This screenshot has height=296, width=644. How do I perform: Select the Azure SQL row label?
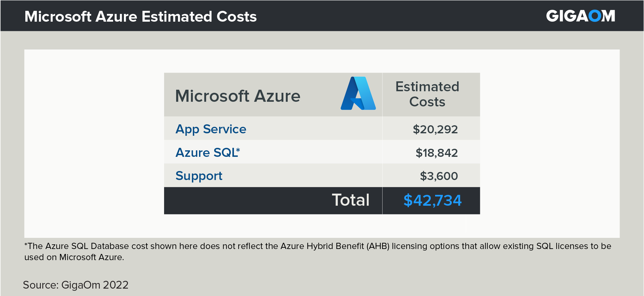click(x=206, y=152)
